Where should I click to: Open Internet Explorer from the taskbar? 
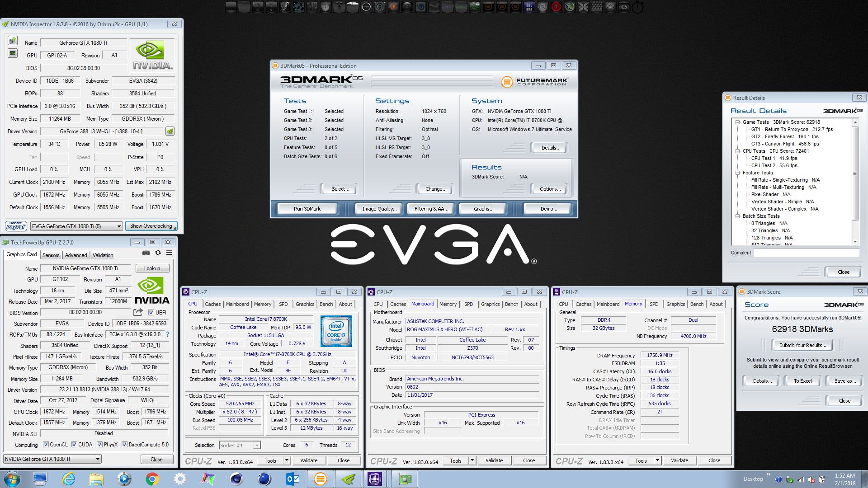pos(68,479)
